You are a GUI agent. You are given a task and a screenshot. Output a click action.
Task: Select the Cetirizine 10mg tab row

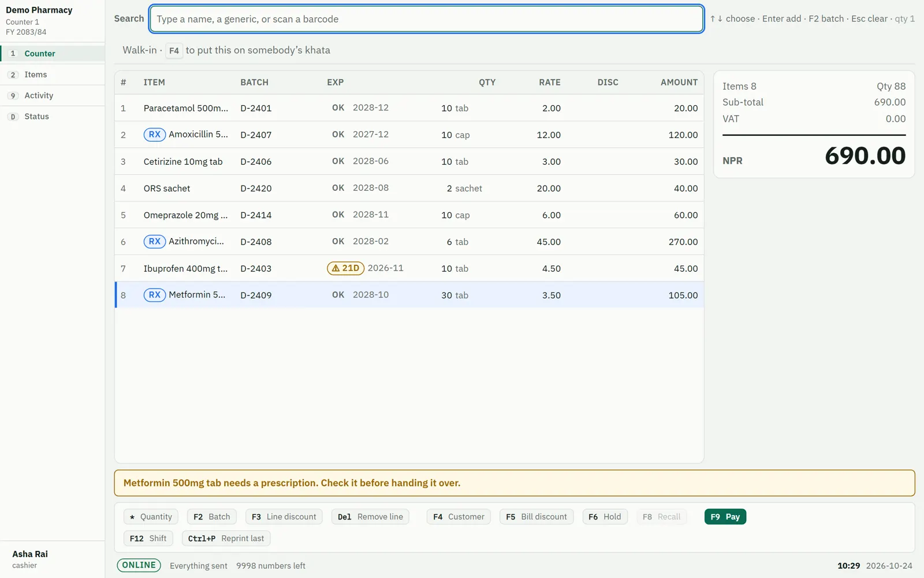tap(409, 161)
